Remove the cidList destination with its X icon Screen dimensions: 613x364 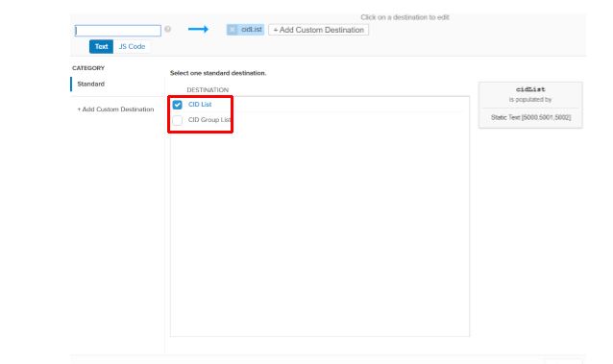(x=233, y=30)
